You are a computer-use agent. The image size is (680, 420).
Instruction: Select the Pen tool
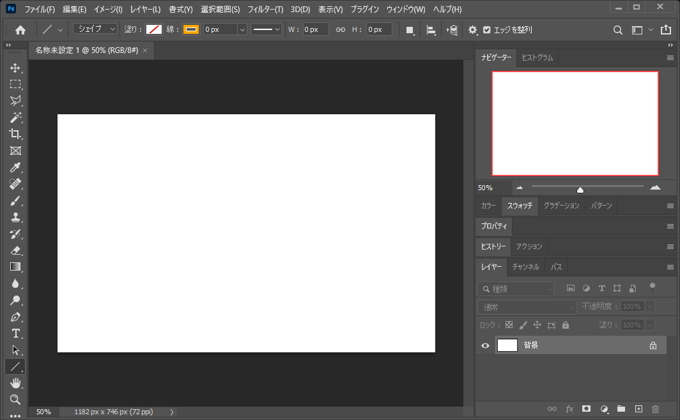[15, 317]
